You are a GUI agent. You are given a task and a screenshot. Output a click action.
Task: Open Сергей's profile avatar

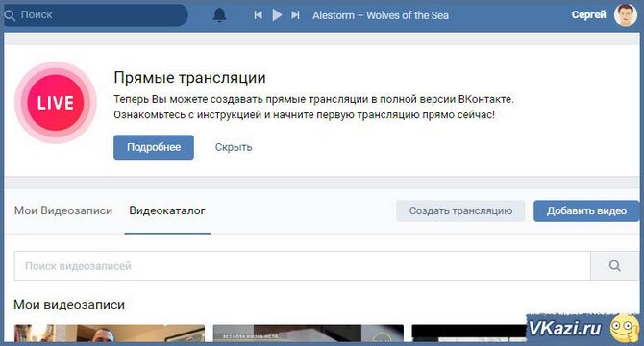(625, 14)
